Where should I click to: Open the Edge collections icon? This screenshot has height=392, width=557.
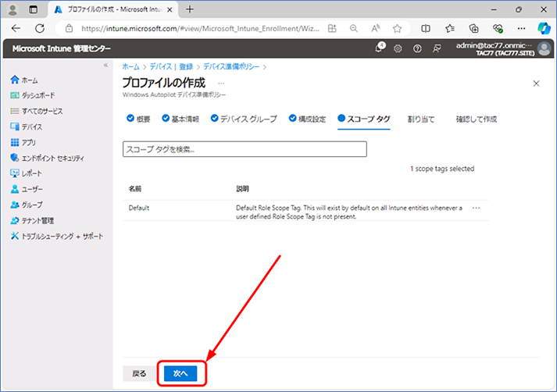click(x=474, y=28)
